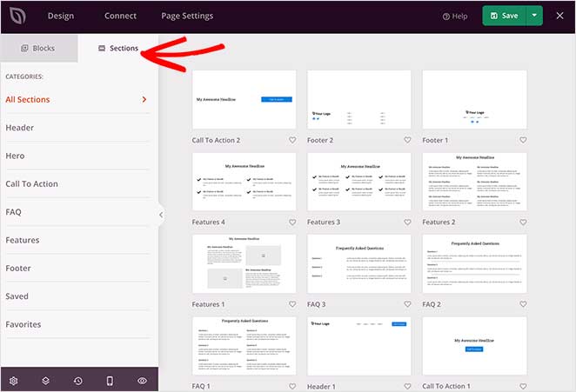Image resolution: width=576 pixels, height=392 pixels.
Task: Favorite the FAQ 2 section
Action: coord(523,305)
